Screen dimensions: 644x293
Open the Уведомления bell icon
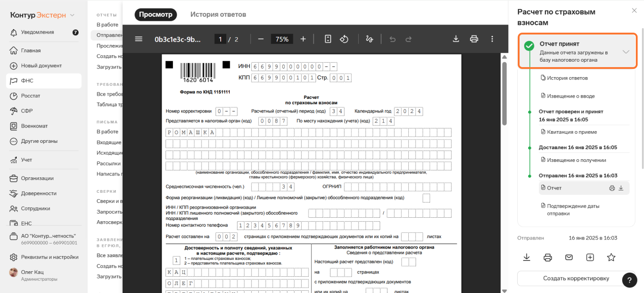[13, 32]
